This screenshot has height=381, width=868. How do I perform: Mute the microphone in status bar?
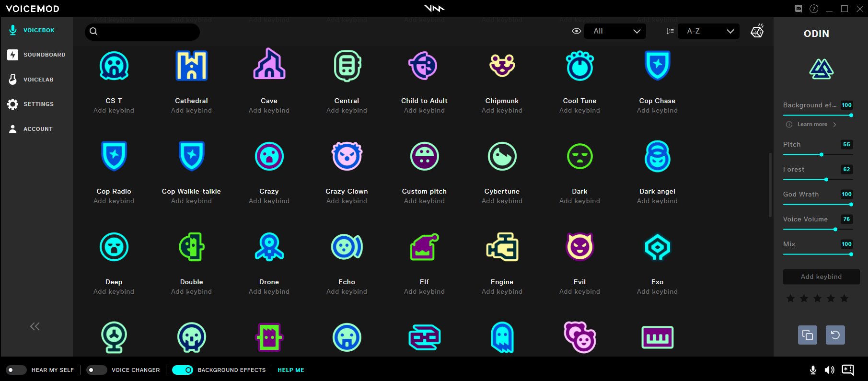(x=813, y=370)
